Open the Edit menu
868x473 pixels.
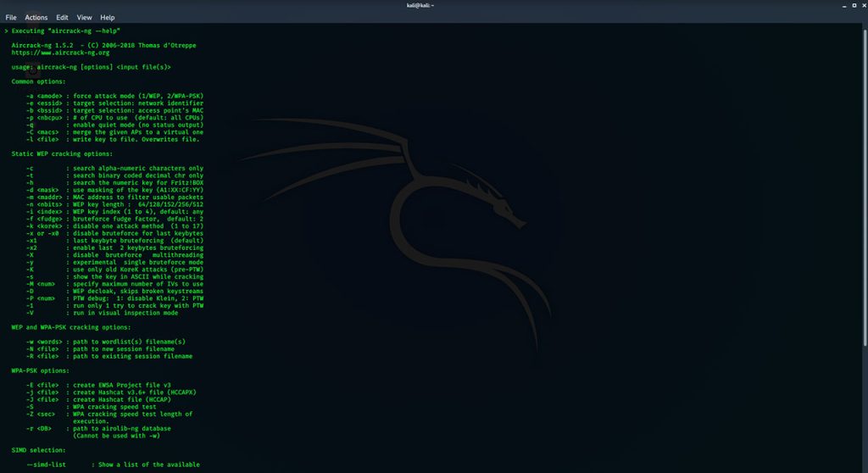(x=62, y=18)
